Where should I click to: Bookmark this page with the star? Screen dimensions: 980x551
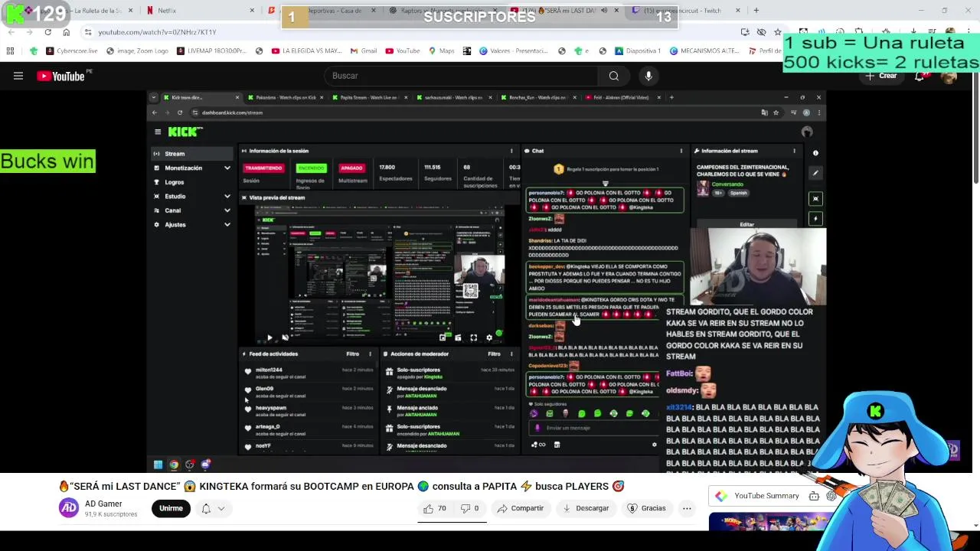[777, 32]
